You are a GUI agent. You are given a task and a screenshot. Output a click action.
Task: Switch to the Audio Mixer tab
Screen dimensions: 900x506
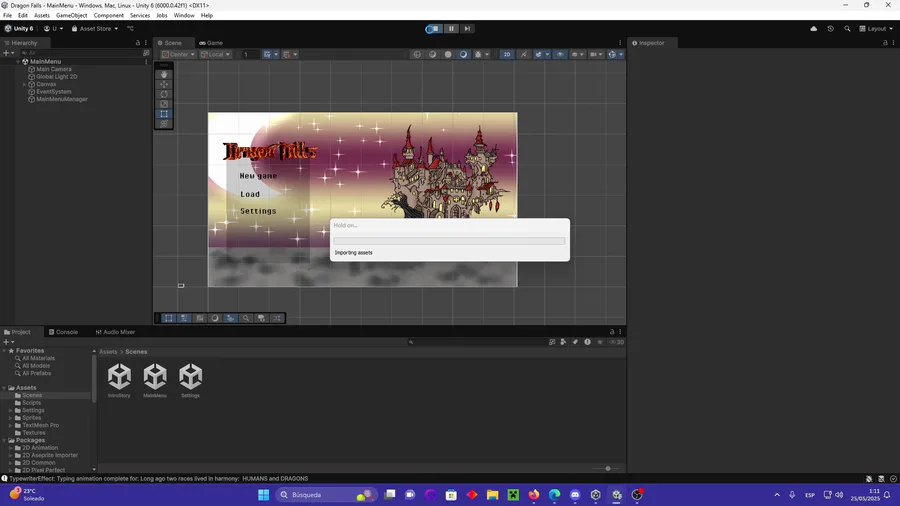[x=115, y=332]
